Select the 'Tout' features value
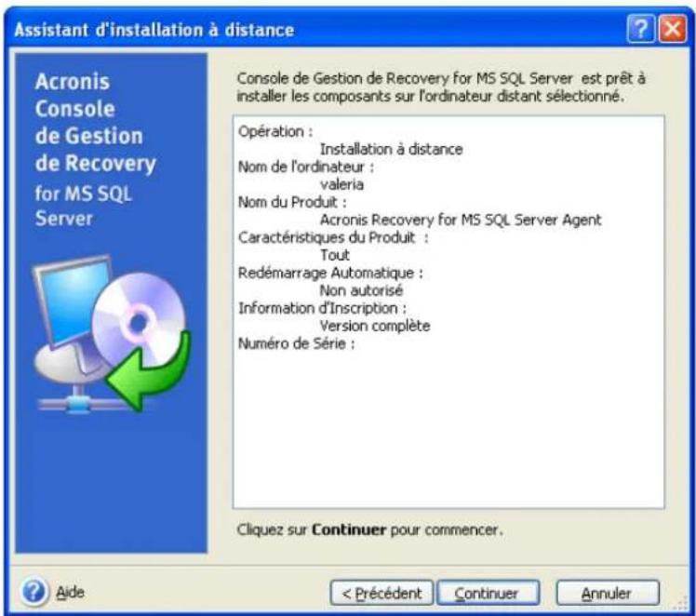The width and height of the screenshot is (696, 616). point(335,255)
